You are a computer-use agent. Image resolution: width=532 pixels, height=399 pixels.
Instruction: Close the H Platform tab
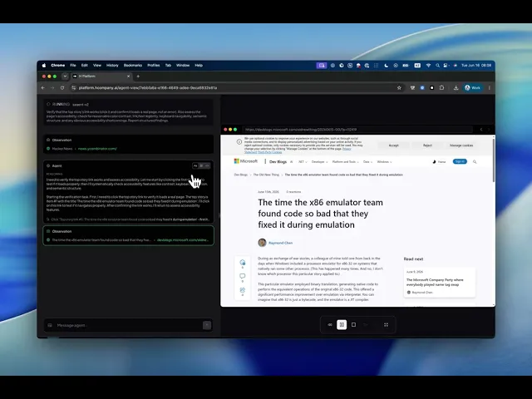point(128,76)
